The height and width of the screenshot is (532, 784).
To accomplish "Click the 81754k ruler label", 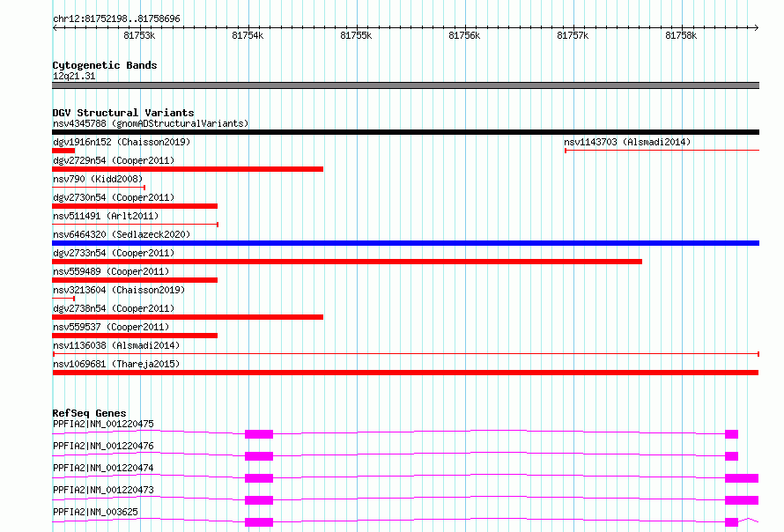I will point(248,35).
